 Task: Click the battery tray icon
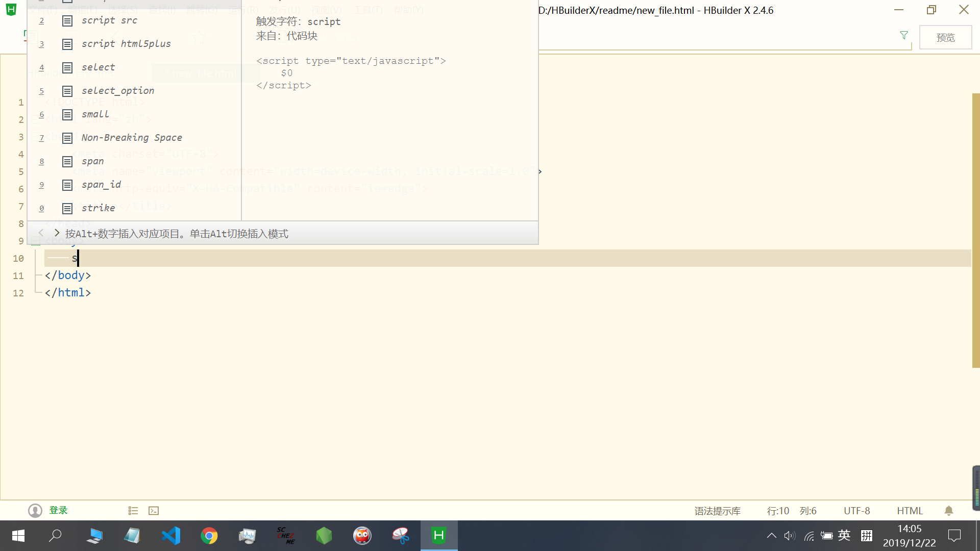(x=827, y=536)
